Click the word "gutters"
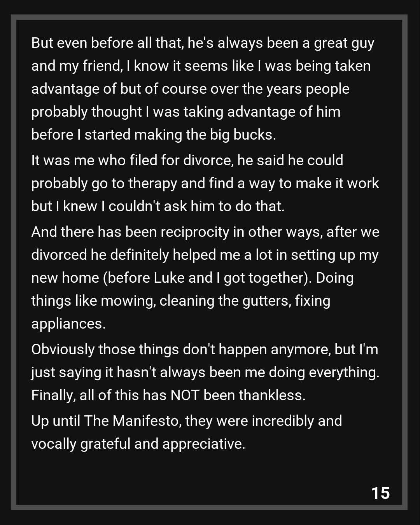The height and width of the screenshot is (525, 420). 266,301
